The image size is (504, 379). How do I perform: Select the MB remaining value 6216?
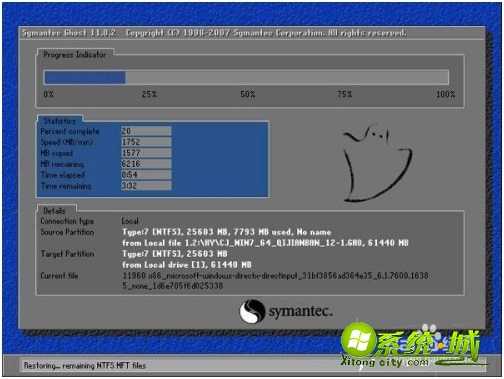tap(146, 164)
